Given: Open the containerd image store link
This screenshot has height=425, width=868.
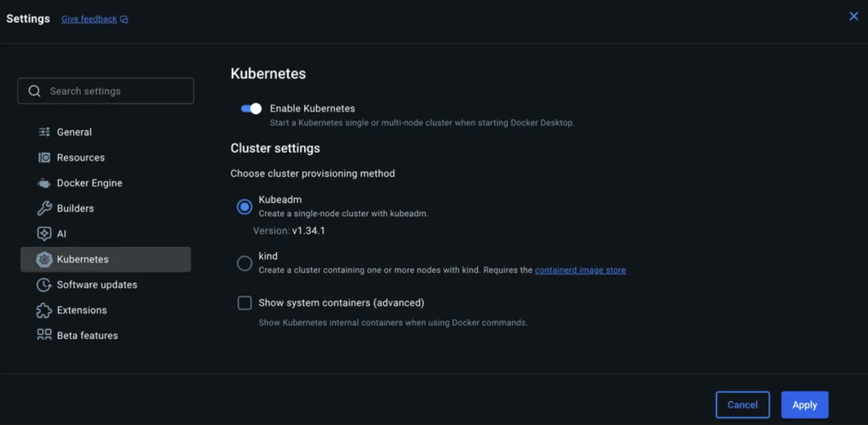Looking at the screenshot, I should (580, 271).
